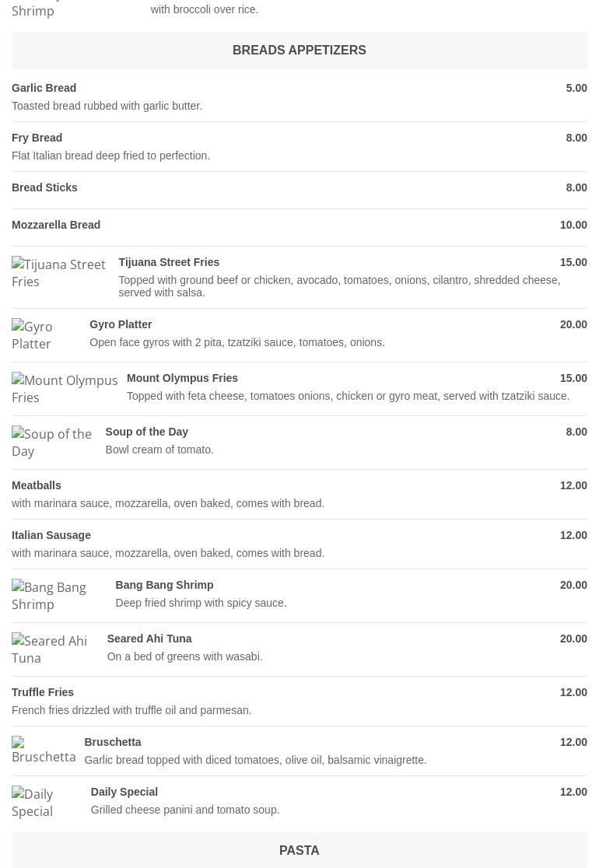Click the Daily Special item name
This screenshot has height=868, width=599.
[124, 792]
